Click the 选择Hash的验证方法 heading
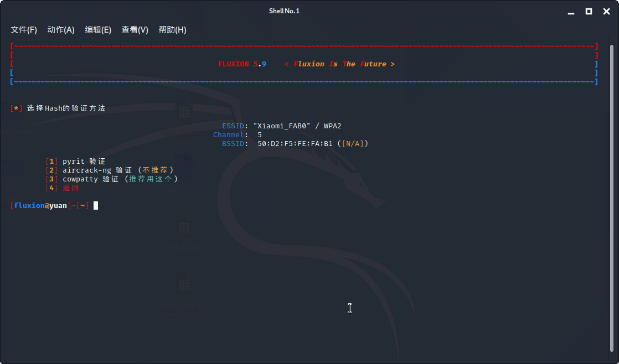 [x=66, y=108]
